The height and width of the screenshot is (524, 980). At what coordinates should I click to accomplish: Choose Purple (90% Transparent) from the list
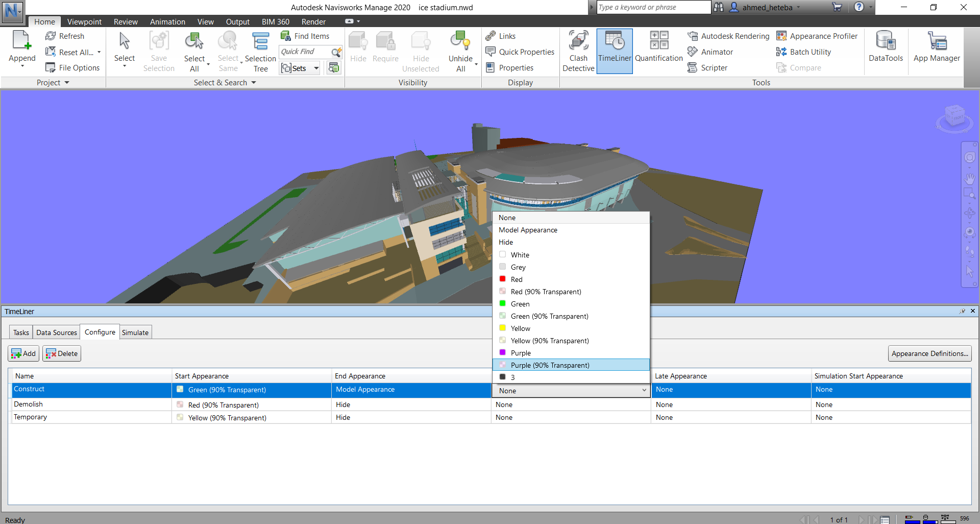550,365
